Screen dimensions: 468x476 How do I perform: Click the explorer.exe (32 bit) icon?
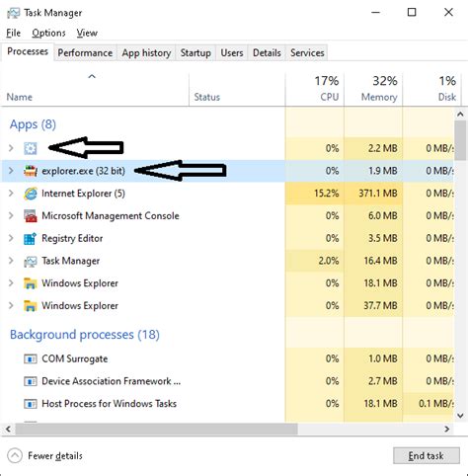[31, 171]
